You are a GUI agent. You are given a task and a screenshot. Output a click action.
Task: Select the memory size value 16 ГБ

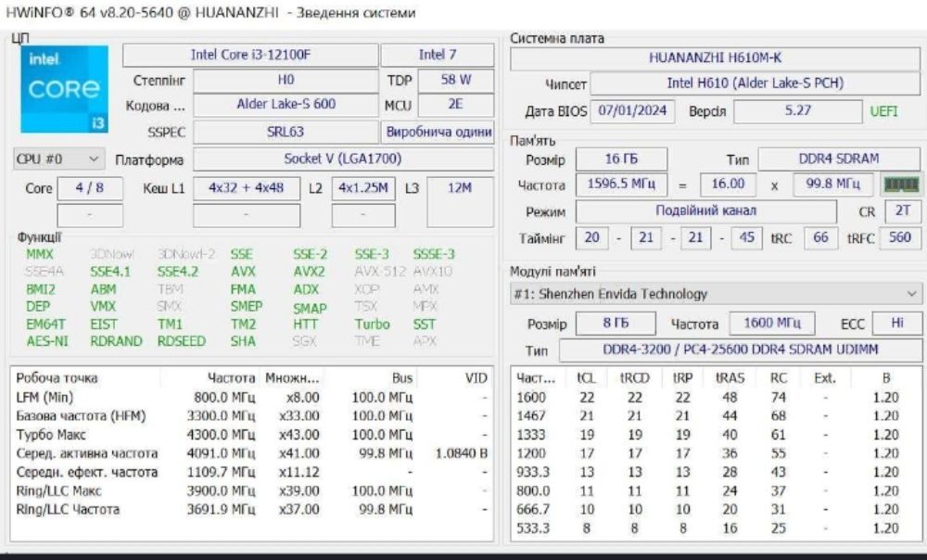tap(621, 159)
